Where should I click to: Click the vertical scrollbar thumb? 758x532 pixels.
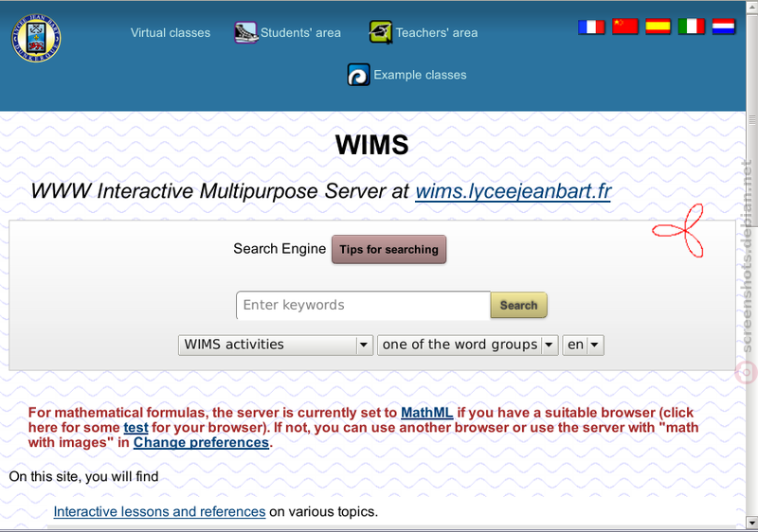[x=751, y=118]
